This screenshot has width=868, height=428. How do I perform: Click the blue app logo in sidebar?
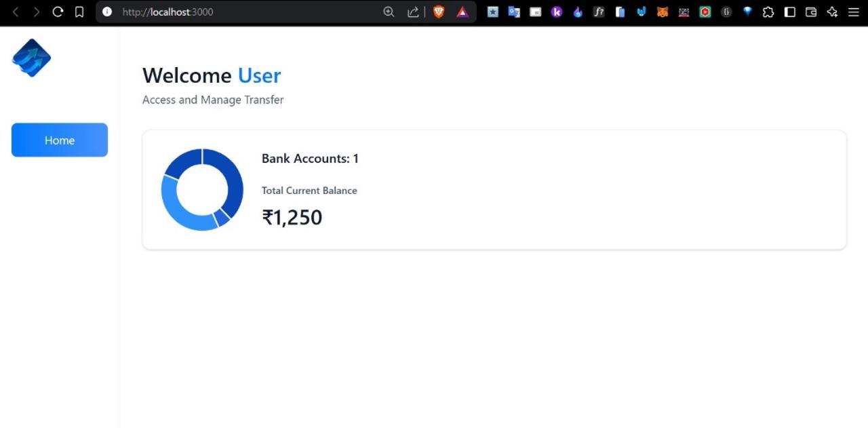pos(31,58)
